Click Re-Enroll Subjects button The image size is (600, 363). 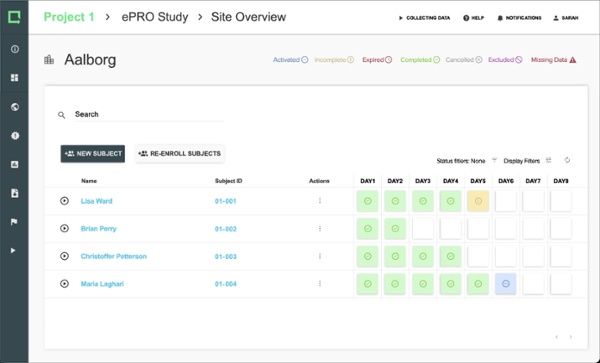tap(179, 154)
